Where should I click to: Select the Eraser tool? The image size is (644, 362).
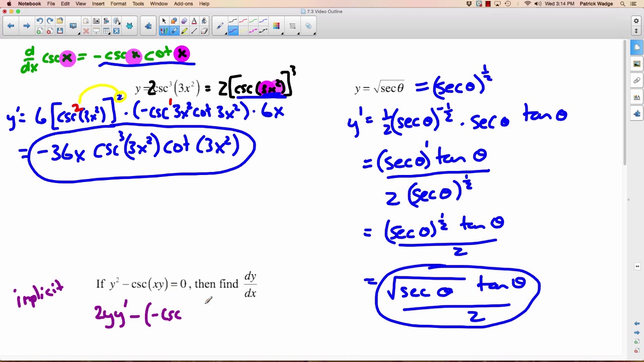point(204,31)
